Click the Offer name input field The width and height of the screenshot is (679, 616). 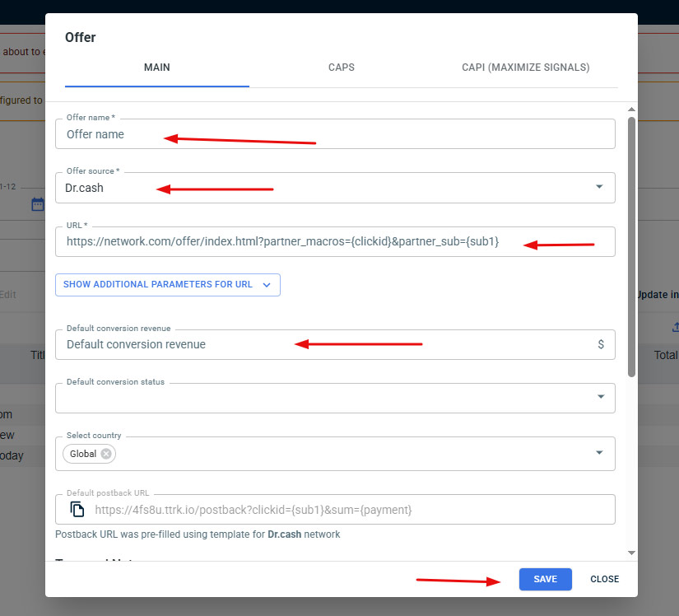coord(335,134)
